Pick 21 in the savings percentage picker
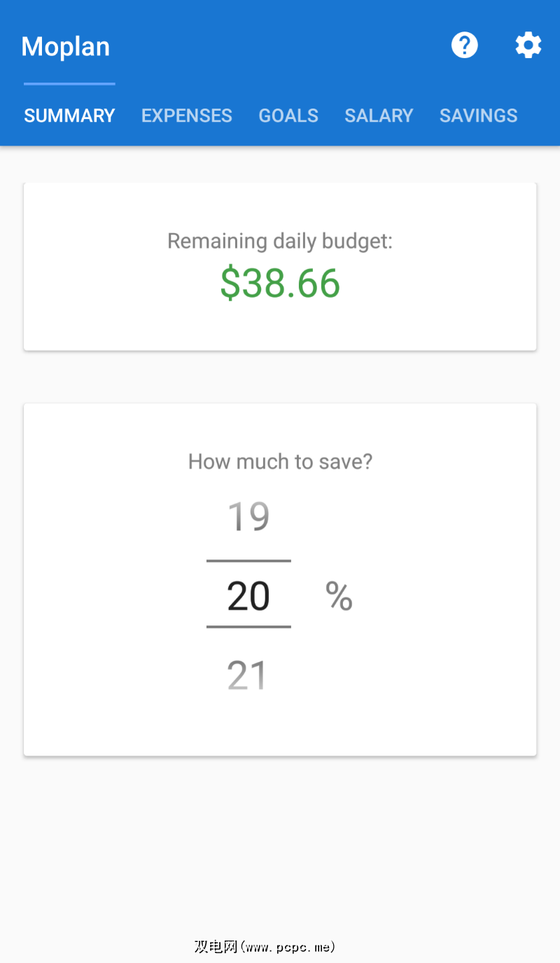560x963 pixels. (247, 676)
